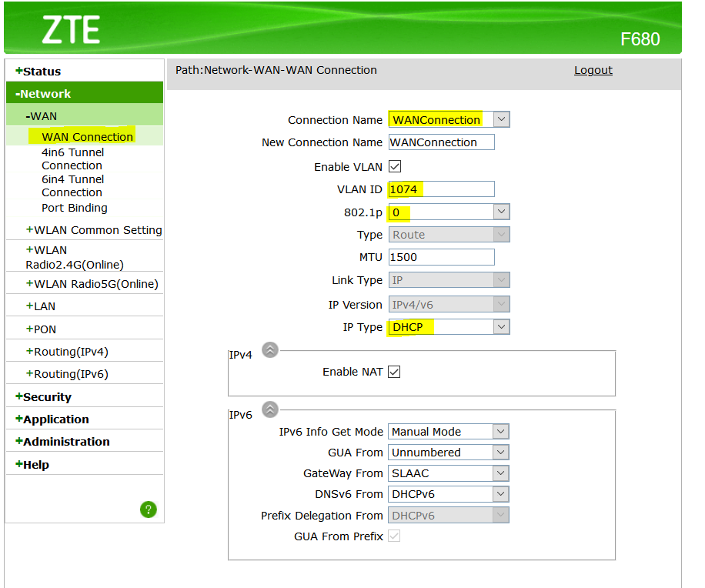Open the Type dropdown showing Route
The width and height of the screenshot is (705, 588).
pos(449,234)
